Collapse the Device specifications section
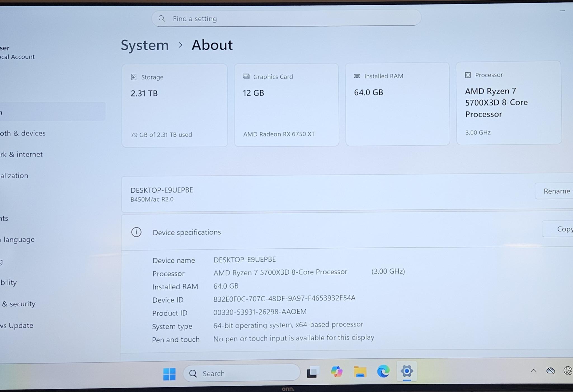Viewport: 573px width, 392px height. click(x=187, y=232)
